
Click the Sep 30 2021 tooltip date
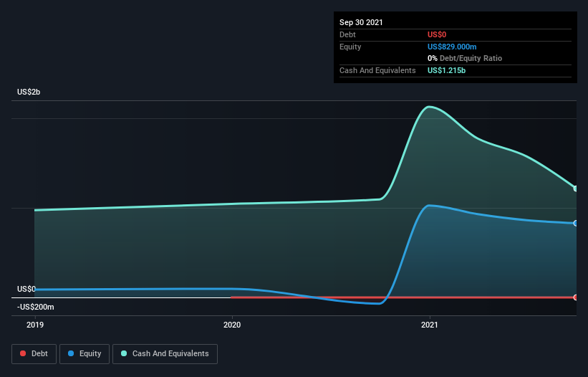tap(361, 22)
